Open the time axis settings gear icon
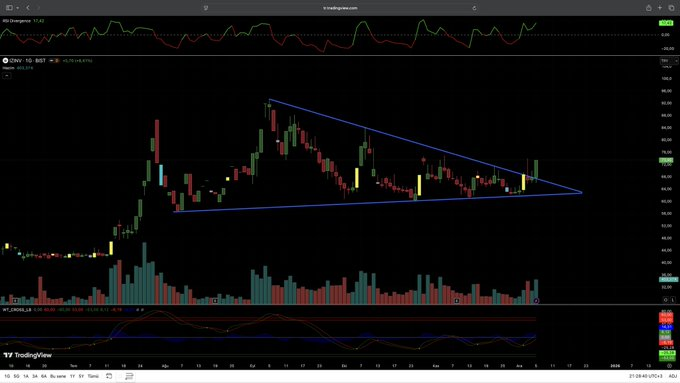 [669, 366]
